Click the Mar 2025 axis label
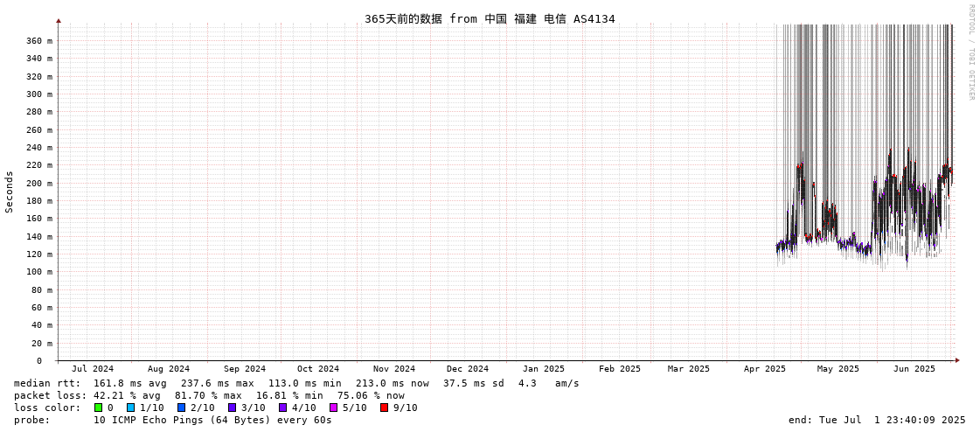980x432 pixels. click(x=689, y=369)
